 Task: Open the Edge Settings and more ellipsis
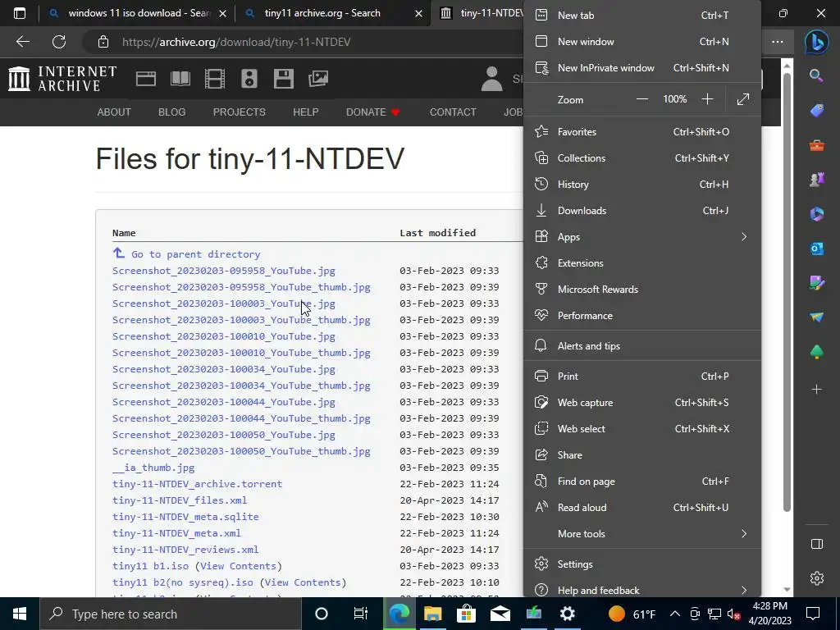[x=778, y=42]
